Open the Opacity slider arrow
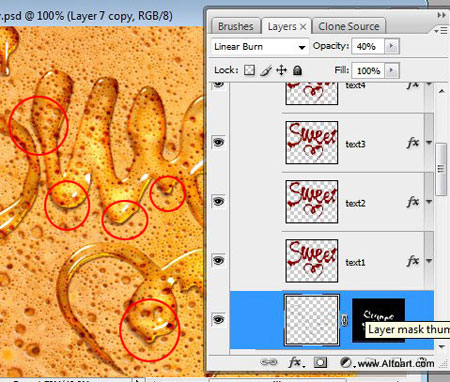The image size is (450, 382). click(x=392, y=46)
